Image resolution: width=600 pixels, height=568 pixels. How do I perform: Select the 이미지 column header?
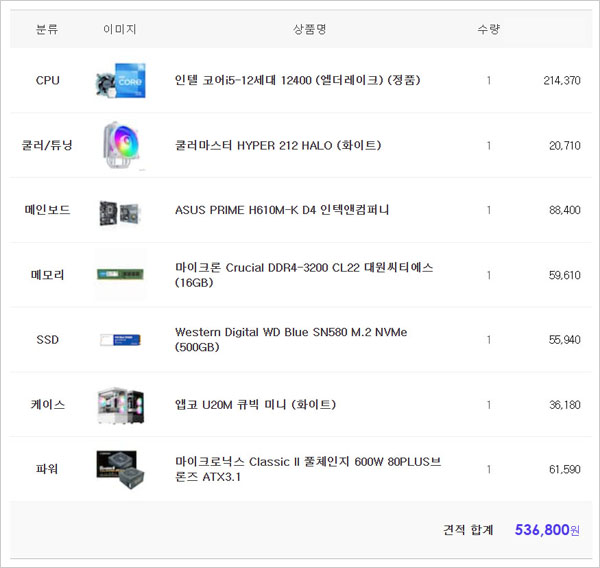120,29
